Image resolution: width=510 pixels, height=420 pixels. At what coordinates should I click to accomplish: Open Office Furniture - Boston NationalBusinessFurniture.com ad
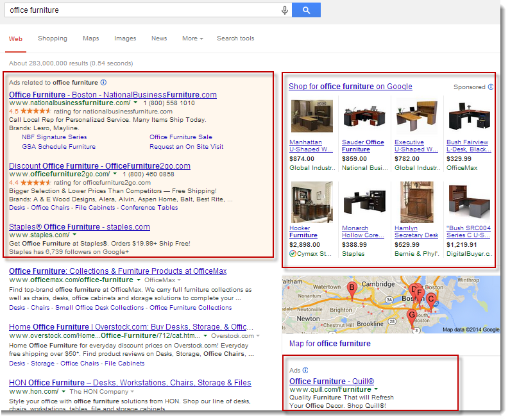[113, 95]
